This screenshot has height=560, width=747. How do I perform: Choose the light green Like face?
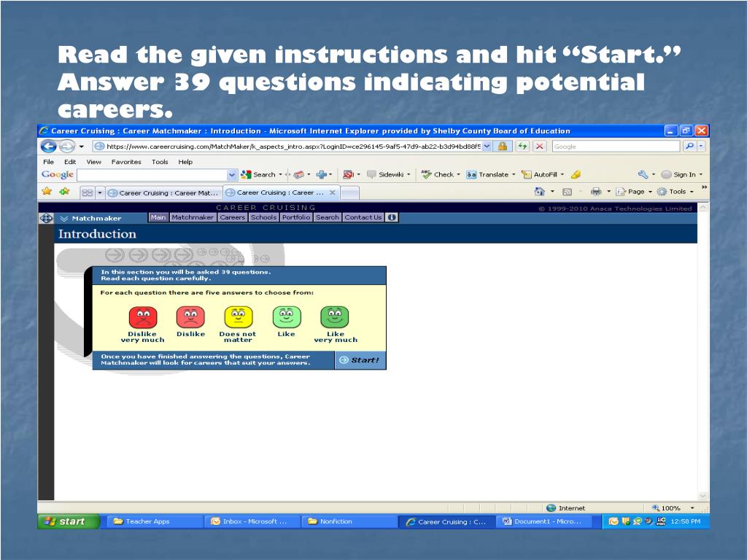[x=287, y=317]
